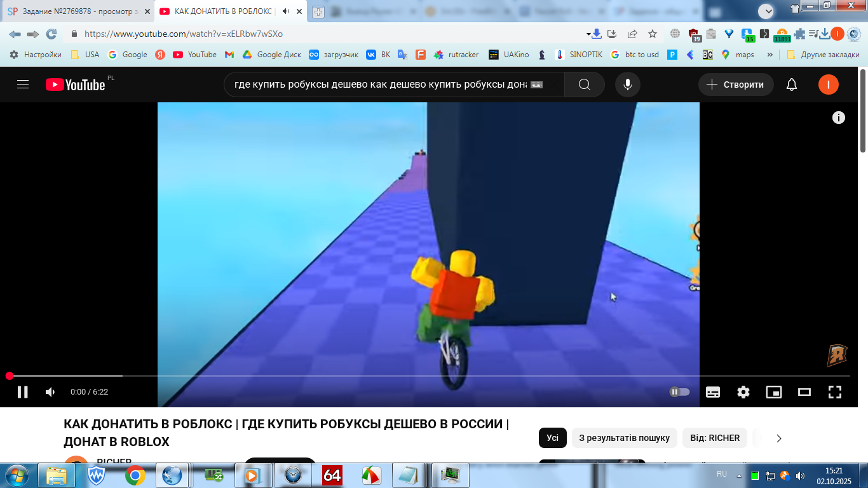Open the player settings gear

tap(743, 392)
